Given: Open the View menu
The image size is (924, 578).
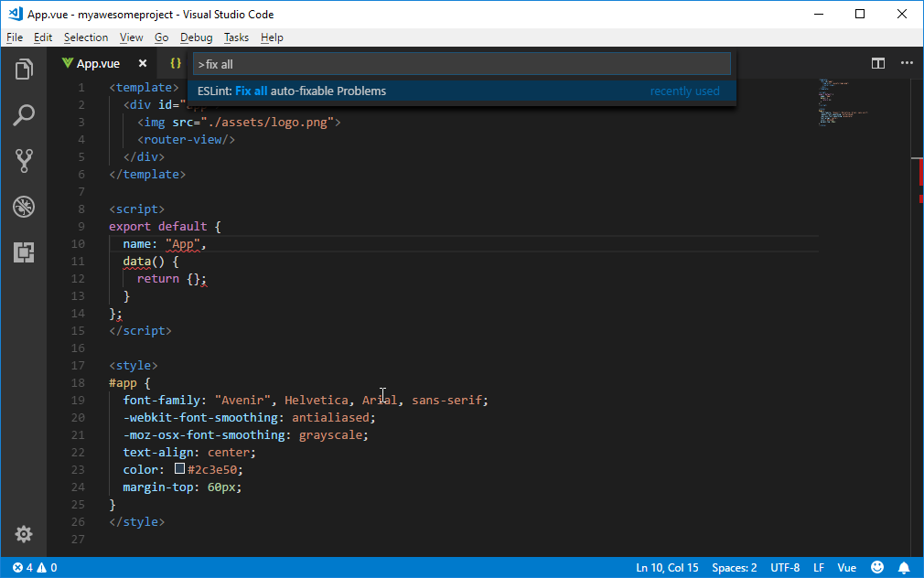Looking at the screenshot, I should click(x=132, y=37).
